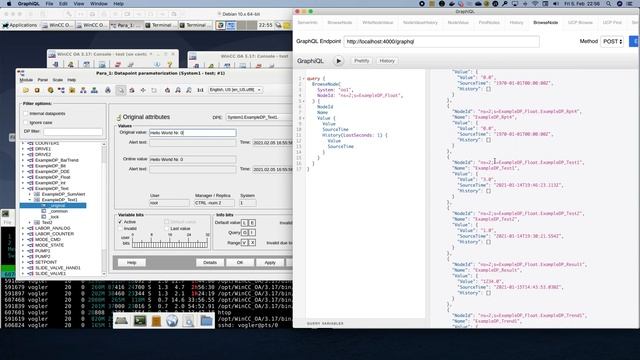Open the Window menu in macOS menu bar
The image size is (640, 360).
tap(98, 4)
